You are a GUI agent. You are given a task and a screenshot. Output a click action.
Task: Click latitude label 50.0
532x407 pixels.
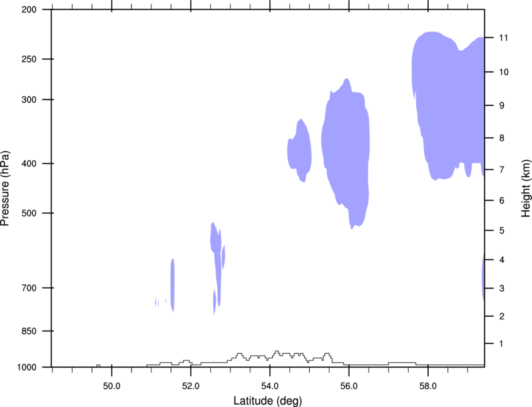pyautogui.click(x=111, y=386)
